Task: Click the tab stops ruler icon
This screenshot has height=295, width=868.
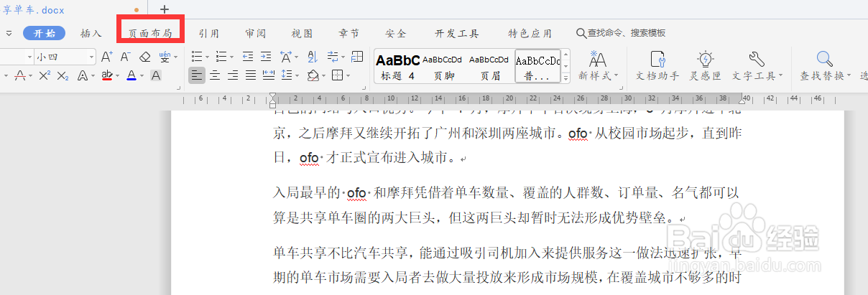Action: [x=357, y=57]
